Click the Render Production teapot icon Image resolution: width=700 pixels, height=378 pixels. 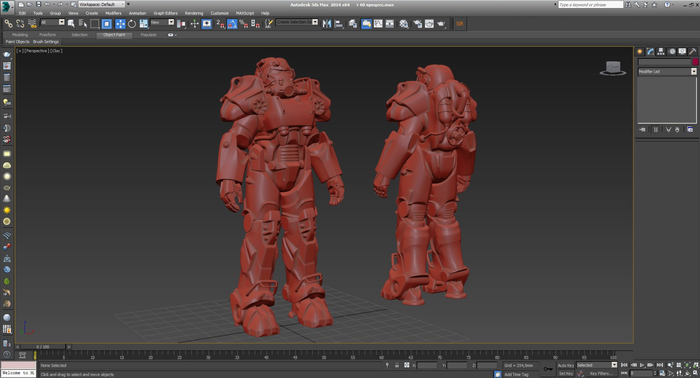click(x=441, y=24)
